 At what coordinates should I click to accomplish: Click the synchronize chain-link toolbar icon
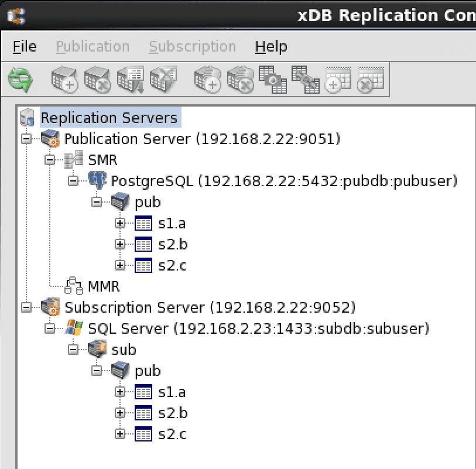click(x=305, y=80)
